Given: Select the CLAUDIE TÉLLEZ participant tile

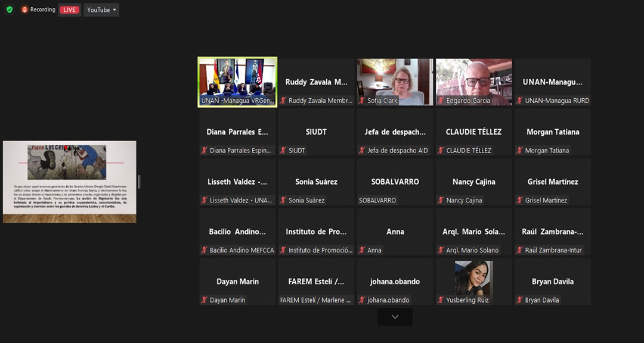Looking at the screenshot, I should point(473,132).
